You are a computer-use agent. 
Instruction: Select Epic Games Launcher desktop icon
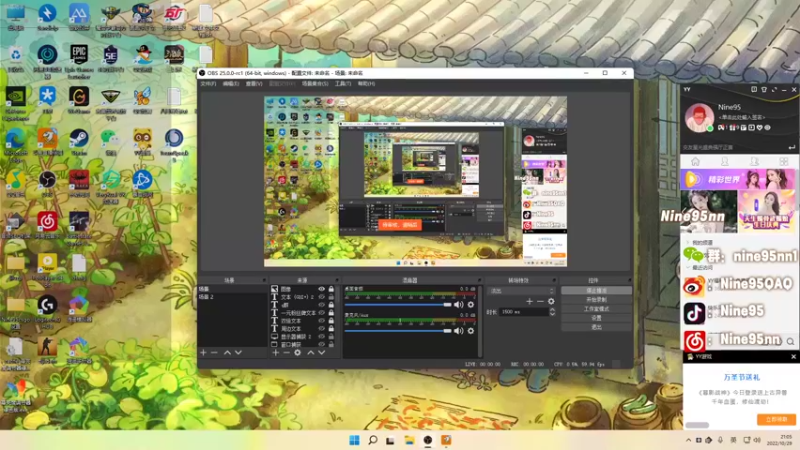(x=79, y=61)
